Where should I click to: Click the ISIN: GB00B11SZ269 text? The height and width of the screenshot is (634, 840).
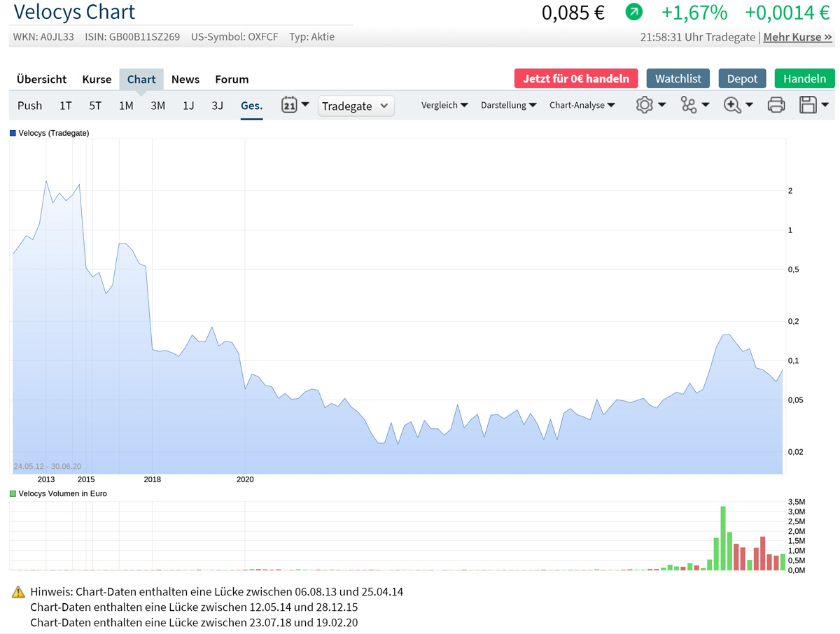point(132,37)
